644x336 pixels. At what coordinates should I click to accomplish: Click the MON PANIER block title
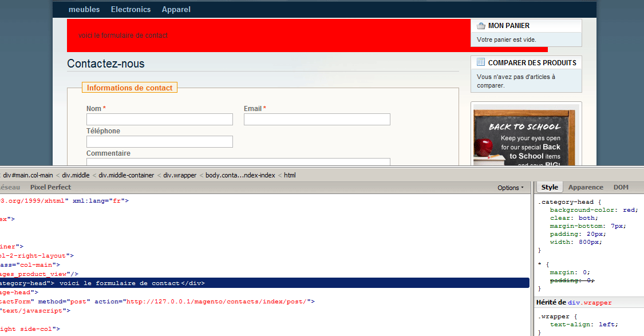pyautogui.click(x=509, y=26)
